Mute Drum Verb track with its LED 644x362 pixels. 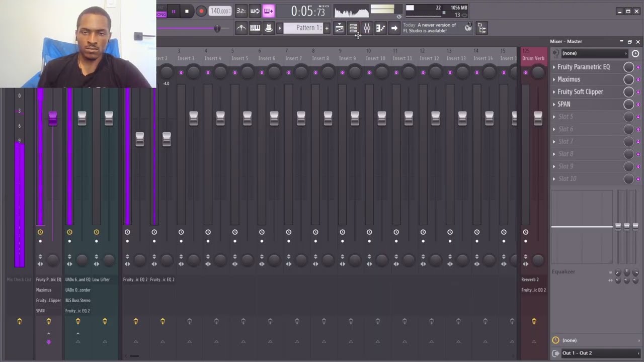tap(526, 73)
